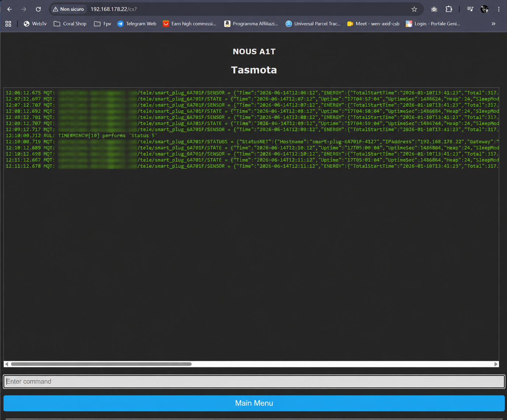Image resolution: width=507 pixels, height=420 pixels.
Task: Click the console scrollbar right arrow
Action: (496, 364)
